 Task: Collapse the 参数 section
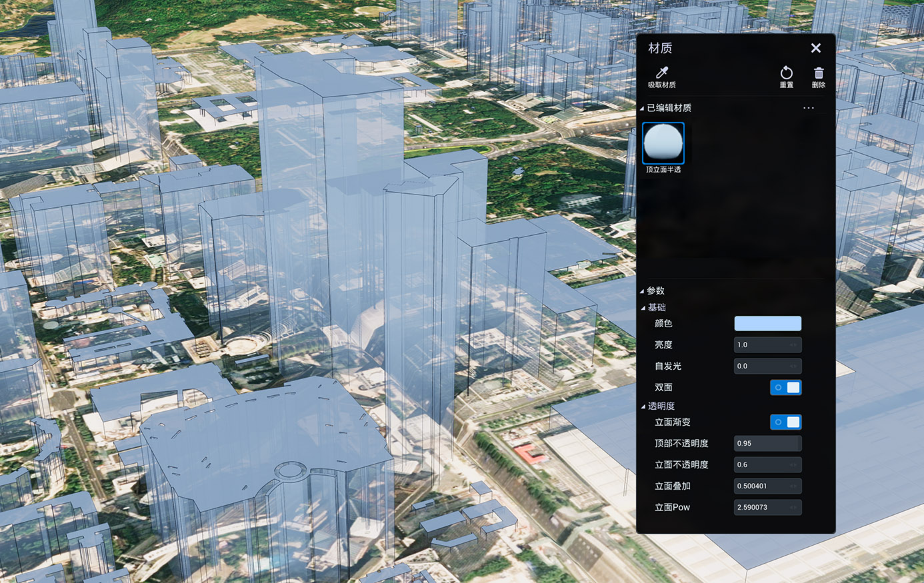643,291
